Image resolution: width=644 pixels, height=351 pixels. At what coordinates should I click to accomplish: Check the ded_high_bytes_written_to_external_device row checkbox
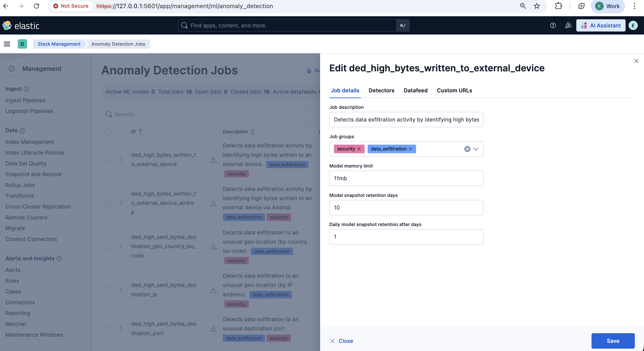coord(108,160)
